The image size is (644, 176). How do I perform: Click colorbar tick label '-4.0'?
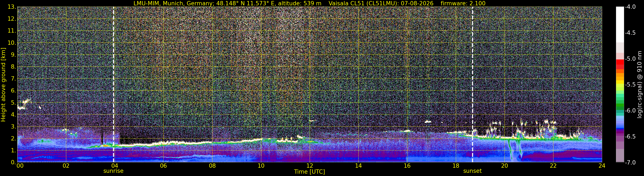pyautogui.click(x=630, y=7)
